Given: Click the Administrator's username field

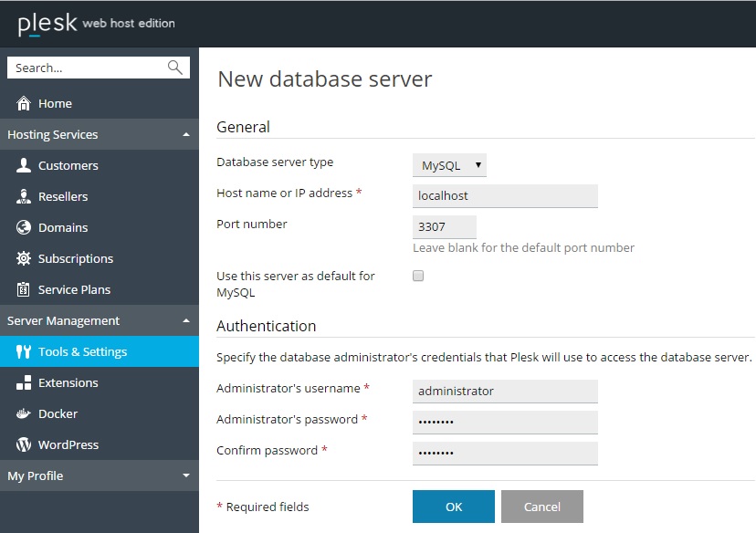Looking at the screenshot, I should click(505, 392).
